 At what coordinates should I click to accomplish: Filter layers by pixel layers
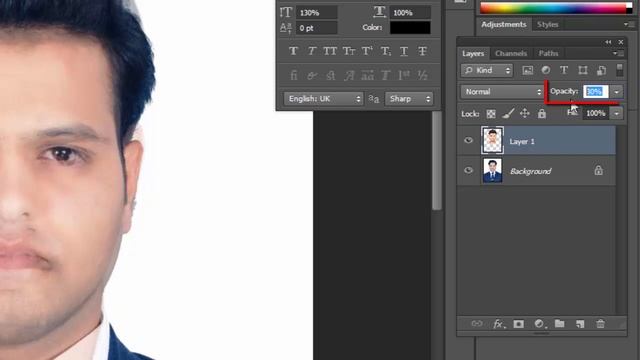point(527,70)
